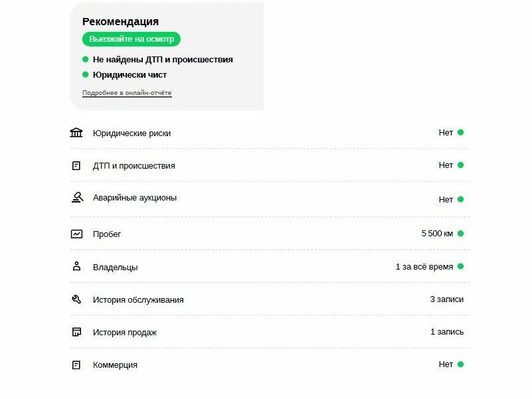
Task: Open the ДТП и происшествия section
Action: 134,166
